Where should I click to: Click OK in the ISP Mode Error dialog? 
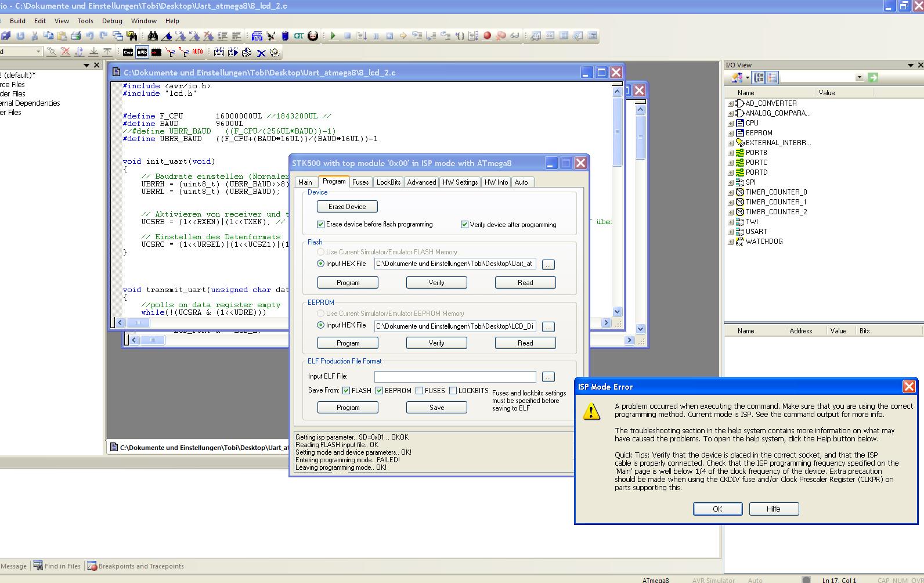point(717,509)
